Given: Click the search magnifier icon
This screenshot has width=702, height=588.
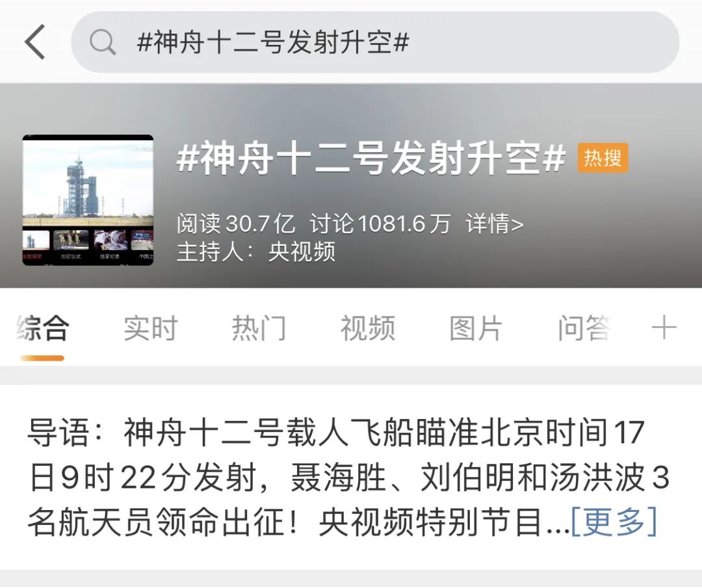Looking at the screenshot, I should pos(103,42).
